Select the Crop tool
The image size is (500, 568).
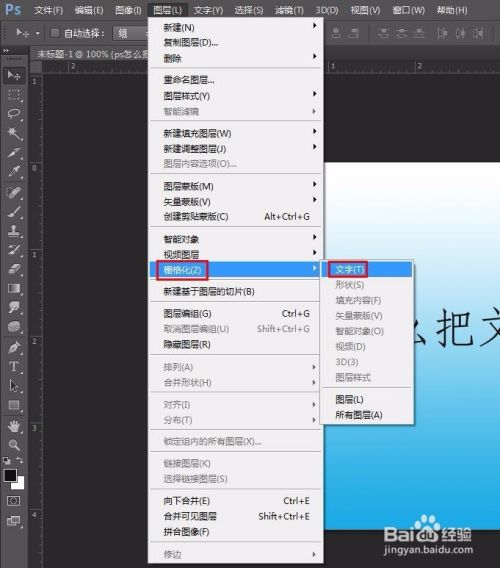pyautogui.click(x=14, y=153)
